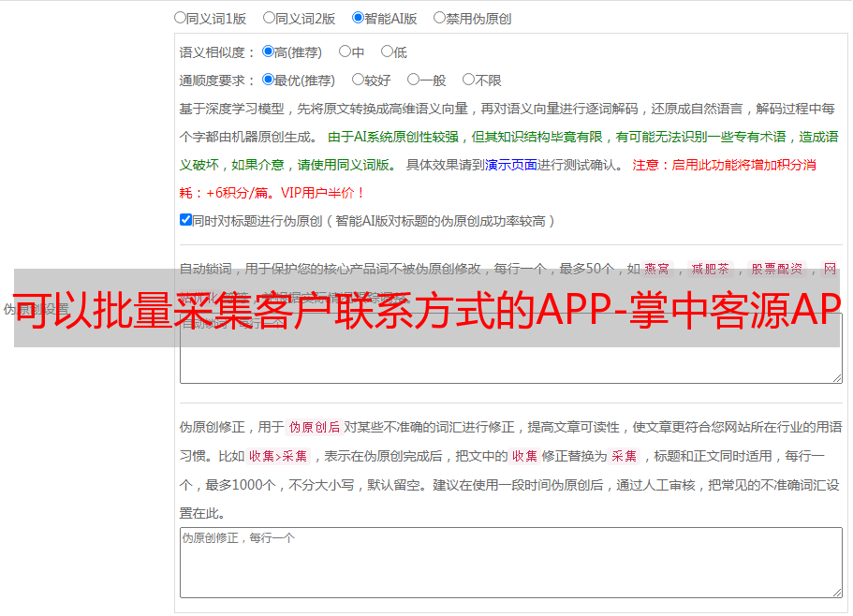Click the 燕窝 example keyword tag
Screen dimensions: 853x616
pyautogui.click(x=656, y=269)
